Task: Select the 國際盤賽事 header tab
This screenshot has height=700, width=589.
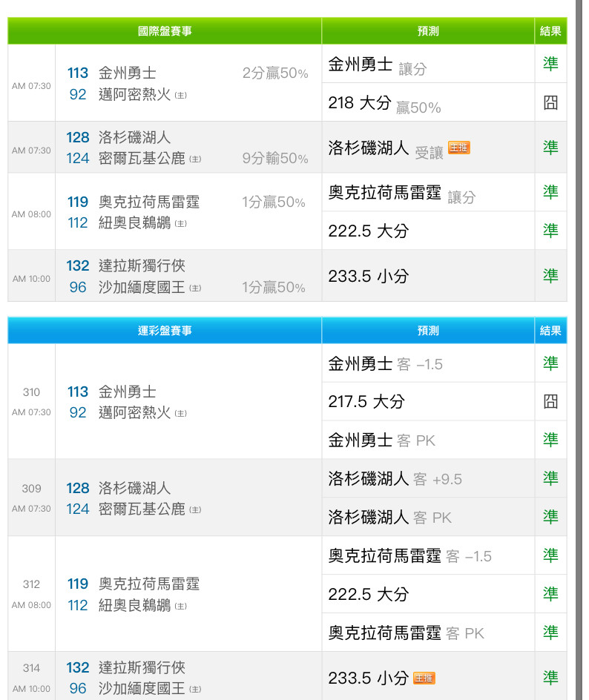Action: [x=165, y=31]
